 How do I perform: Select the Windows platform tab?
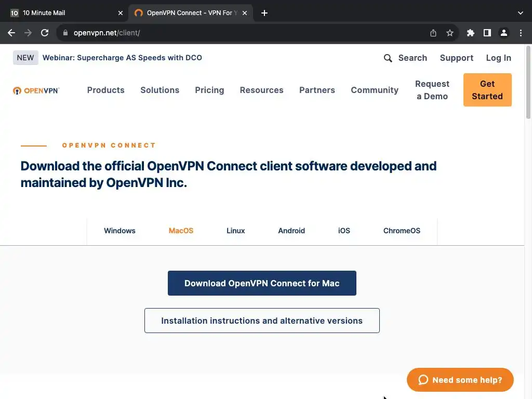[119, 231]
